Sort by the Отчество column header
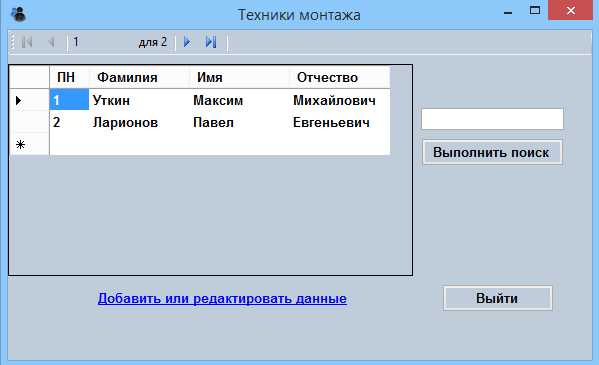Image resolution: width=599 pixels, height=365 pixels. pos(340,78)
